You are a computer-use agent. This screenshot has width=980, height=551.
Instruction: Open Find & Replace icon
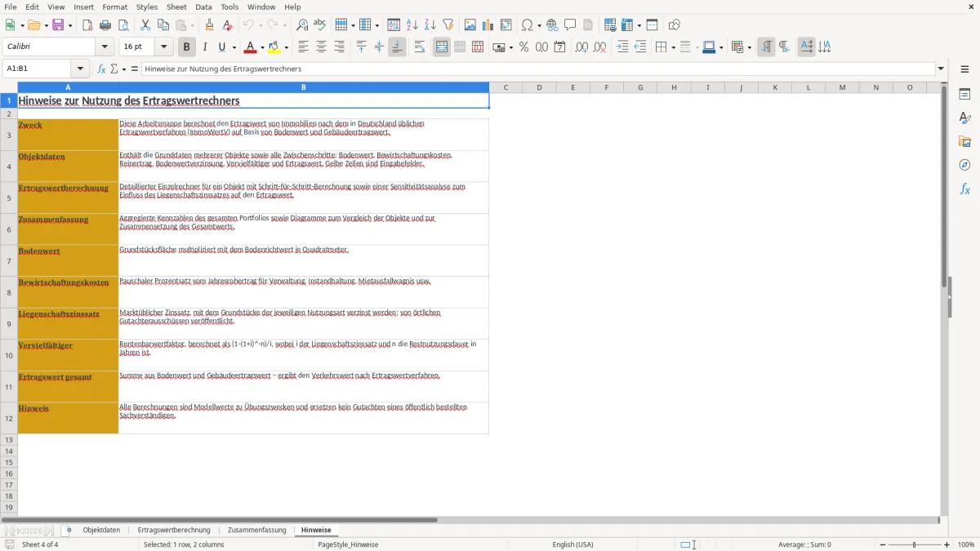click(302, 25)
